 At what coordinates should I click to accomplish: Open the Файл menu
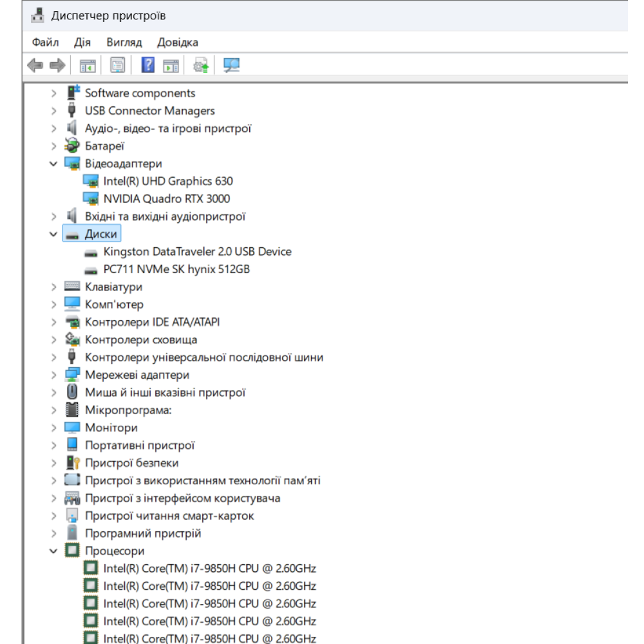[x=45, y=43]
